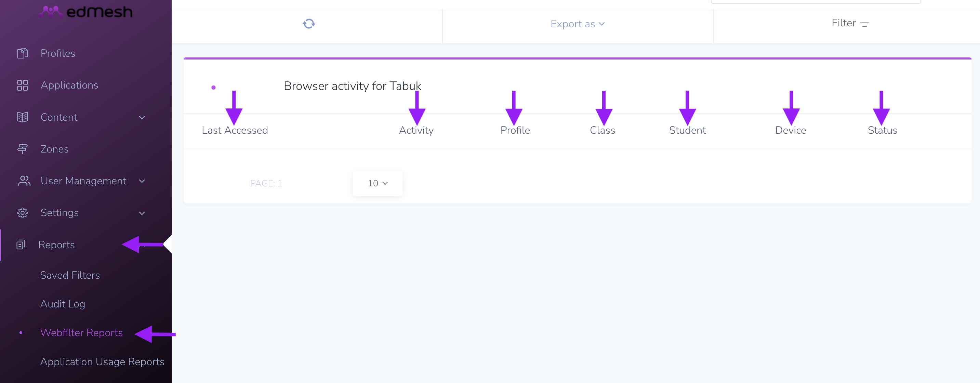The image size is (980, 383).
Task: Open the Export as dropdown
Action: coord(578,24)
